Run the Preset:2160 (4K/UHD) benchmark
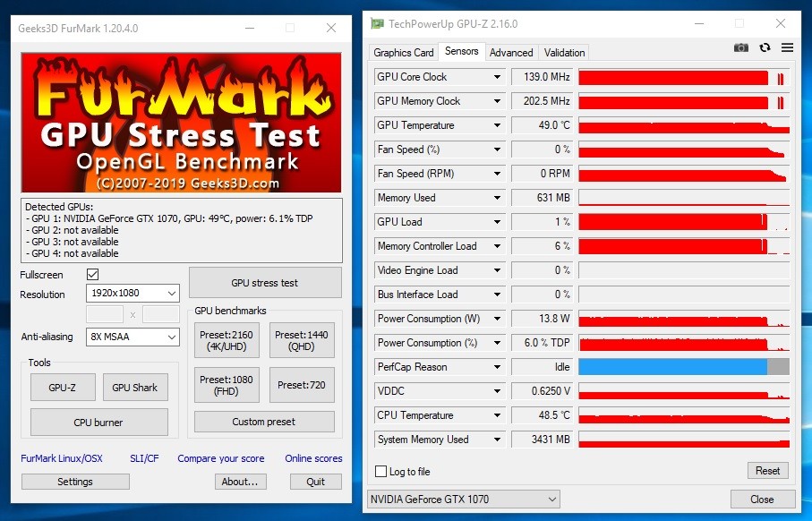The height and width of the screenshot is (521, 812). 227,341
